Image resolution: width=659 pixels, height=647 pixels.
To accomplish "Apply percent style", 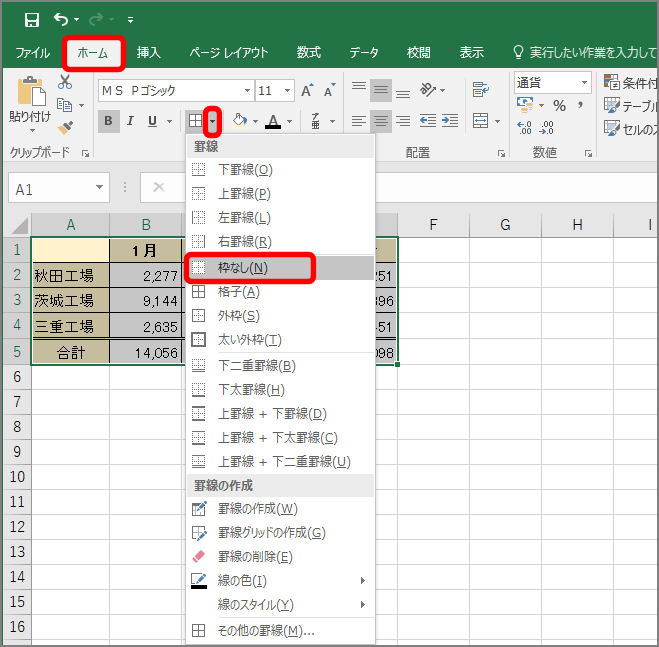I will click(559, 105).
